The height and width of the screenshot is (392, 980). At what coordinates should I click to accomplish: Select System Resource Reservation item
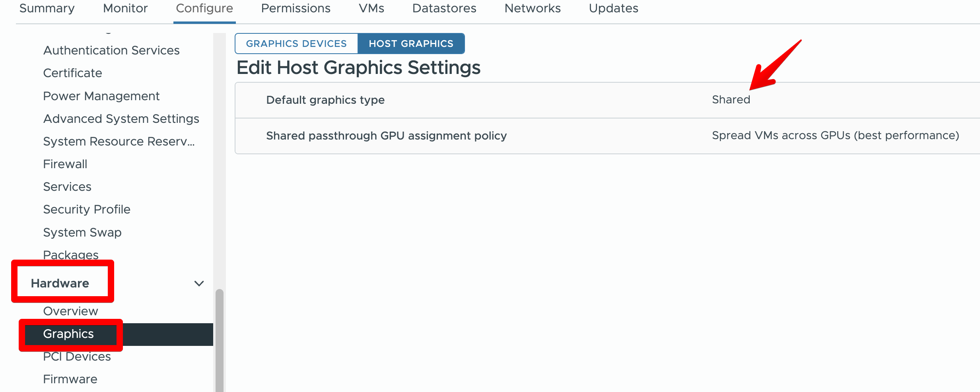[119, 142]
